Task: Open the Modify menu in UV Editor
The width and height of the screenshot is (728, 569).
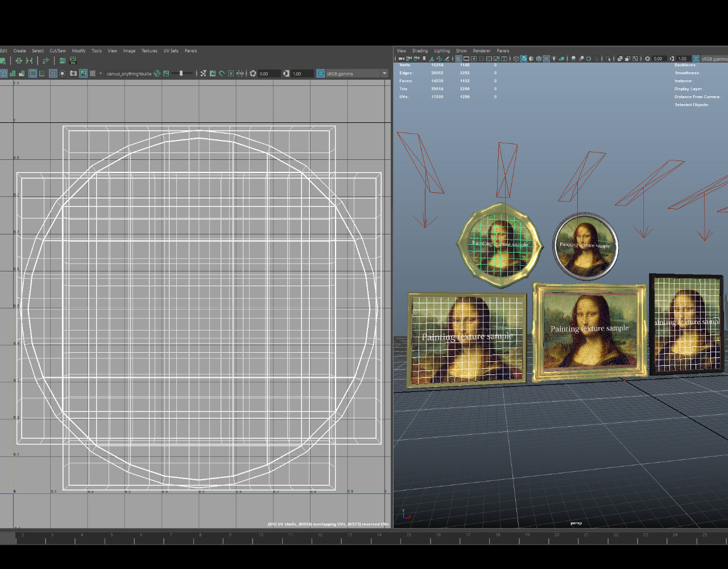Action: pyautogui.click(x=78, y=51)
